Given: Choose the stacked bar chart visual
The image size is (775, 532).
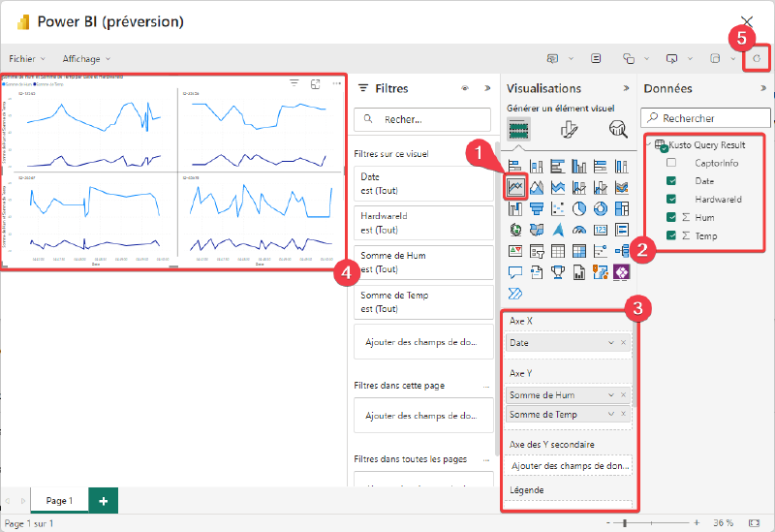Looking at the screenshot, I should click(x=515, y=166).
